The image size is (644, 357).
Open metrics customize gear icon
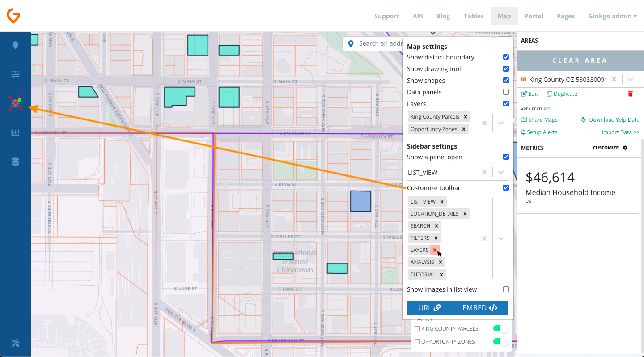pyautogui.click(x=625, y=148)
